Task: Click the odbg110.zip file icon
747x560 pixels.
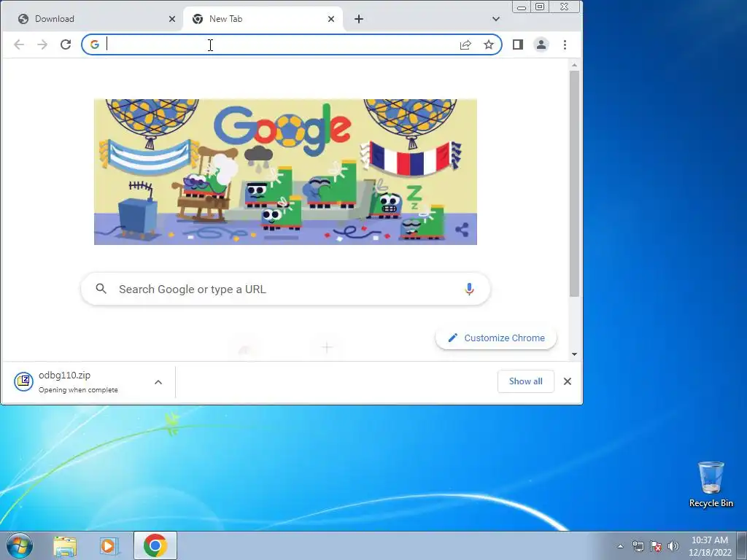Action: (23, 381)
